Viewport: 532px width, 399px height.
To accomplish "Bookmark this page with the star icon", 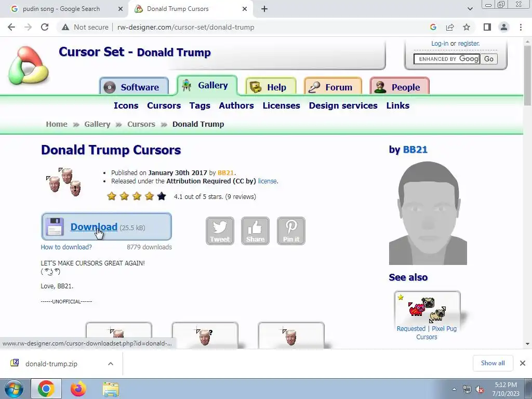I will point(467,27).
